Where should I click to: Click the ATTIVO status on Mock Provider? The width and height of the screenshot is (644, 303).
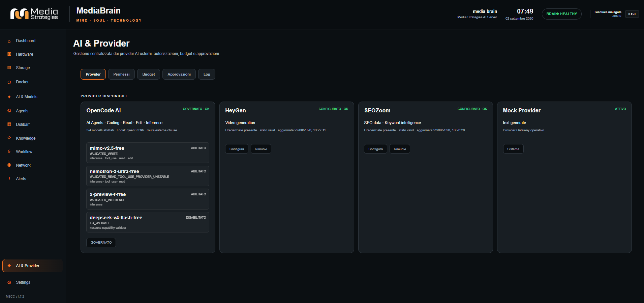(620, 109)
